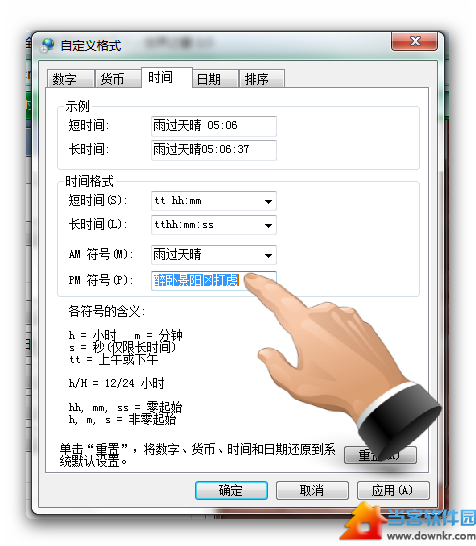
Task: Expand the 长时间(L) format dropdown arrow
Action: pos(268,225)
